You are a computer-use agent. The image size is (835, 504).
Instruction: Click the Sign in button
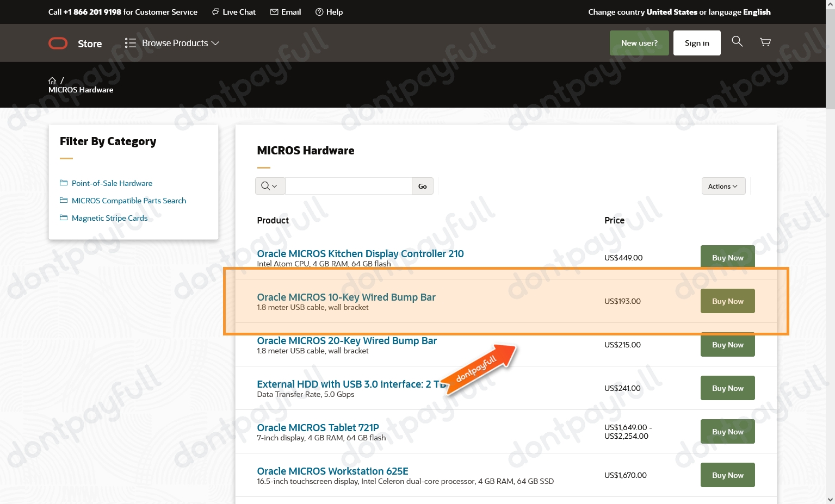[x=696, y=43]
